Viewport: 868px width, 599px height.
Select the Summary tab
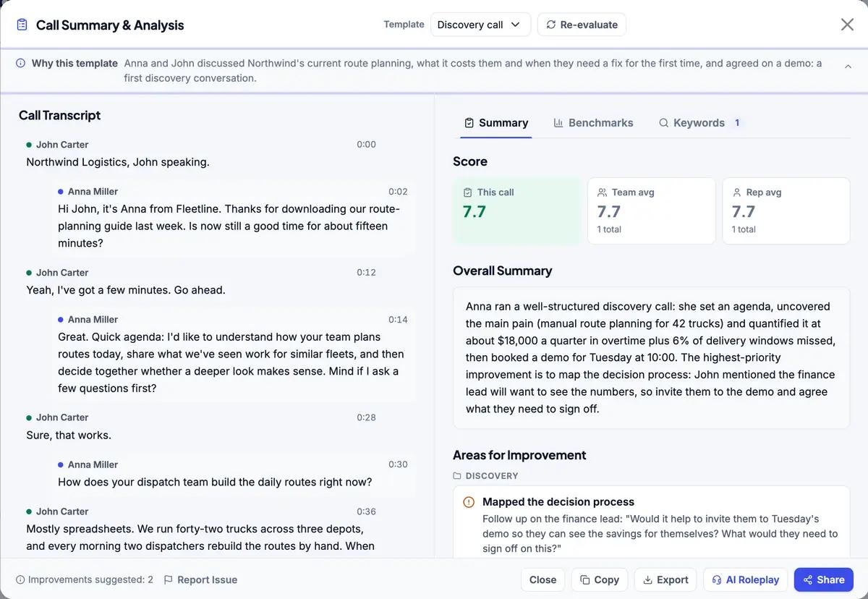click(x=496, y=123)
